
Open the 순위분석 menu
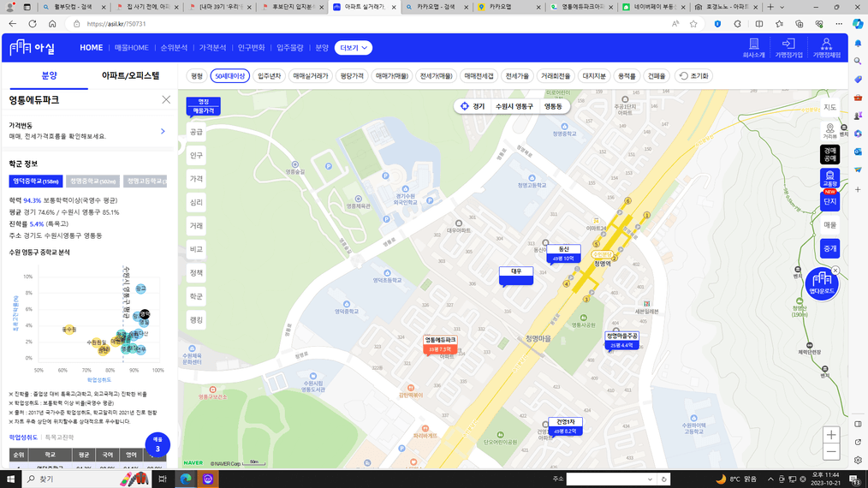pos(174,48)
